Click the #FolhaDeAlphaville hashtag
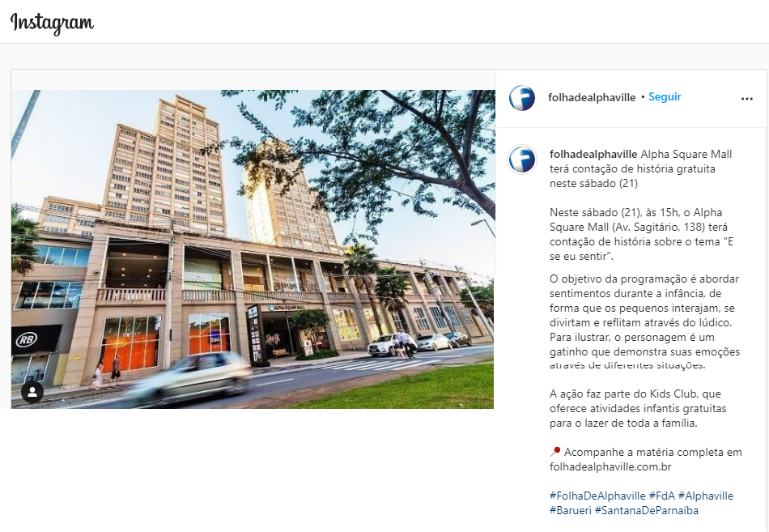The width and height of the screenshot is (769, 532). click(x=597, y=496)
